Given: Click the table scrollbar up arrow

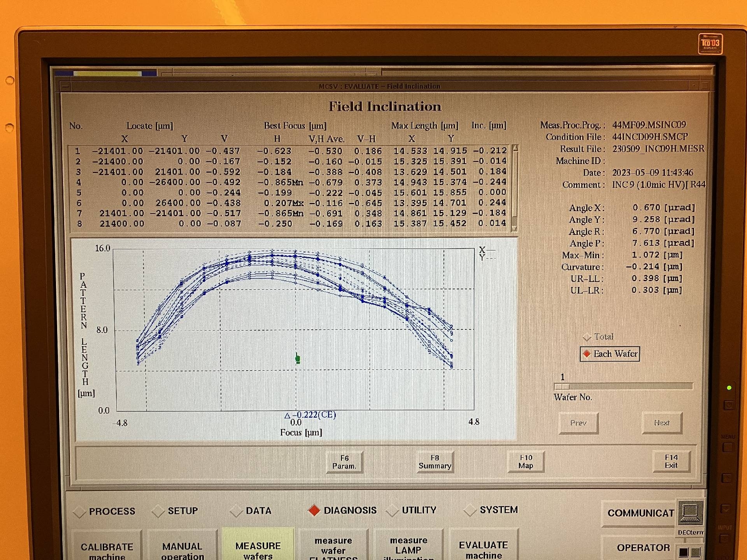Looking at the screenshot, I should (x=515, y=148).
